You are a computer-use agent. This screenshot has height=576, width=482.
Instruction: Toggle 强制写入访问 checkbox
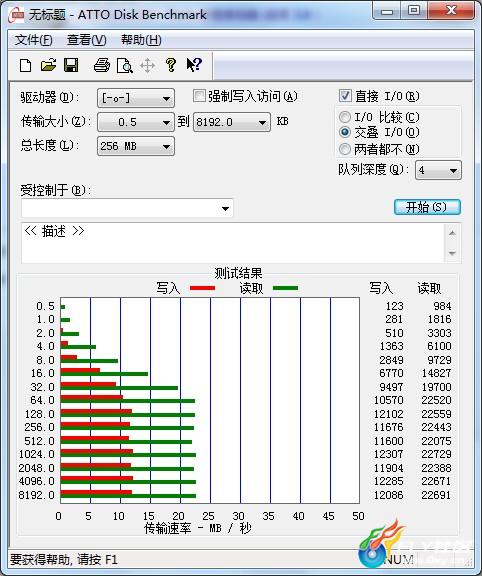(199, 96)
